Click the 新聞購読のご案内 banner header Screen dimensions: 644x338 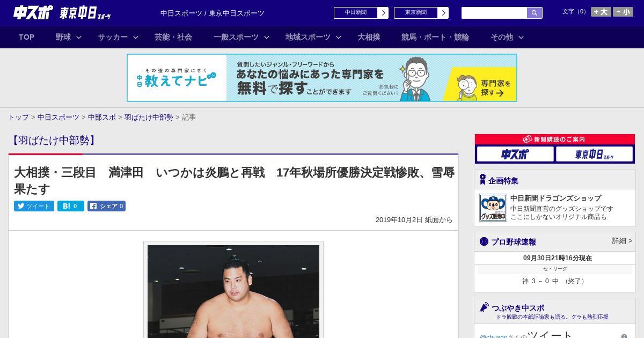[x=555, y=139]
